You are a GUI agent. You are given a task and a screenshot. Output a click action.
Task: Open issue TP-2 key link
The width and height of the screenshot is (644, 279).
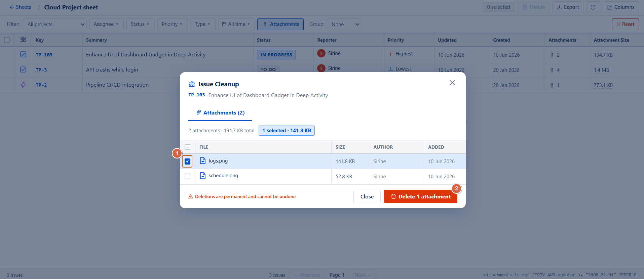[x=41, y=85]
